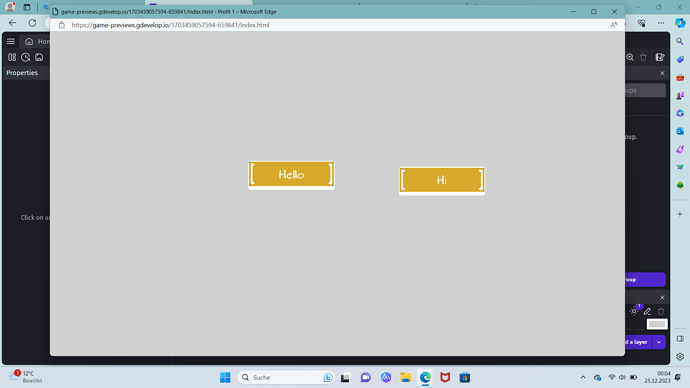This screenshot has width=690, height=388.
Task: Click the trash icon in GDevelop top toolbar
Action: [x=643, y=57]
